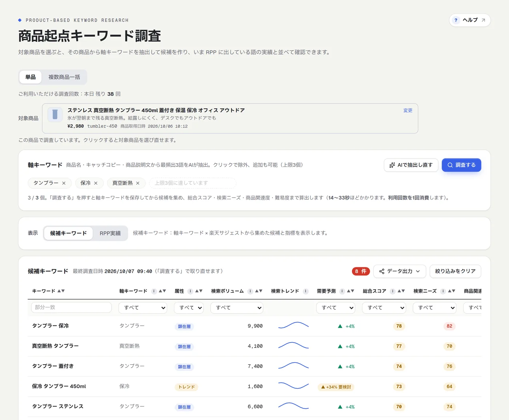Click total score 78 badge
509x420 pixels.
click(x=399, y=326)
